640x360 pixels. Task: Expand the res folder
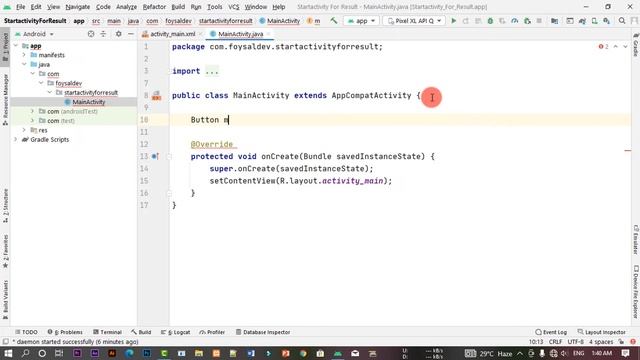[24, 130]
